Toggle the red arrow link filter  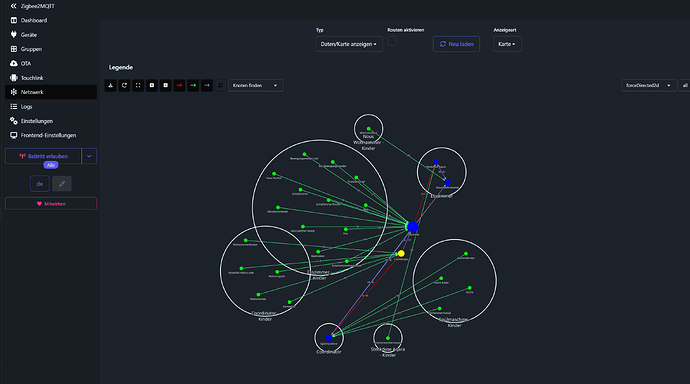pyautogui.click(x=179, y=85)
